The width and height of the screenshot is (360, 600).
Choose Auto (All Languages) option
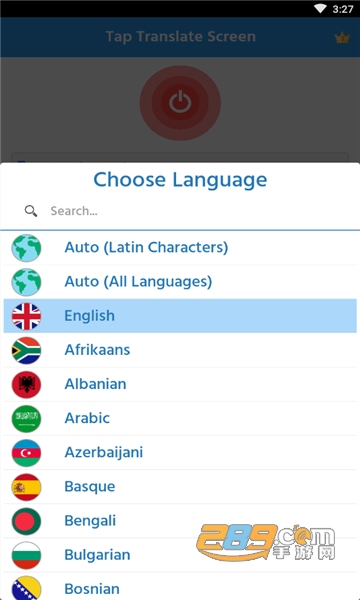180,282
